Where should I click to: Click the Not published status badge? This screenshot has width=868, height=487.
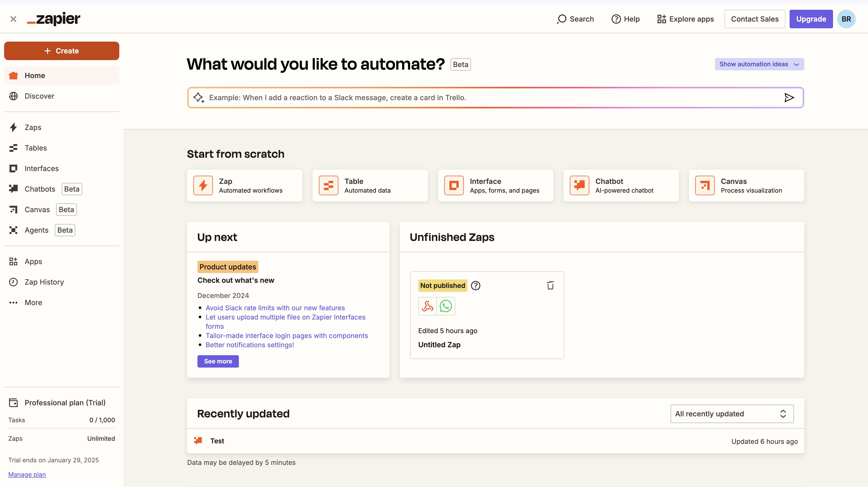click(x=442, y=285)
